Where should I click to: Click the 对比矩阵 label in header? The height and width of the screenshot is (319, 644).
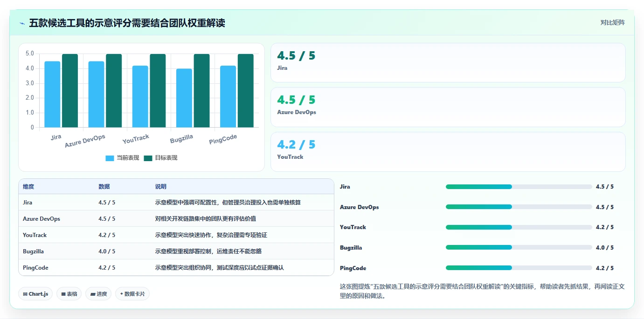pos(612,22)
